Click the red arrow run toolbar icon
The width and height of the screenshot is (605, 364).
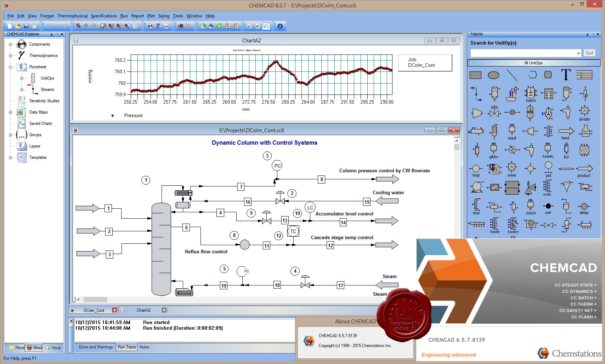point(181,26)
